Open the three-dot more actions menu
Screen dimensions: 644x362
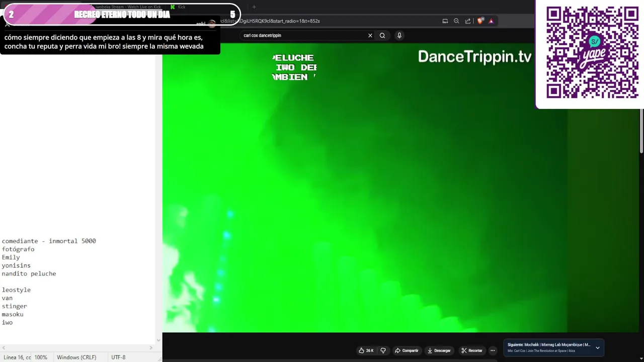point(493,350)
